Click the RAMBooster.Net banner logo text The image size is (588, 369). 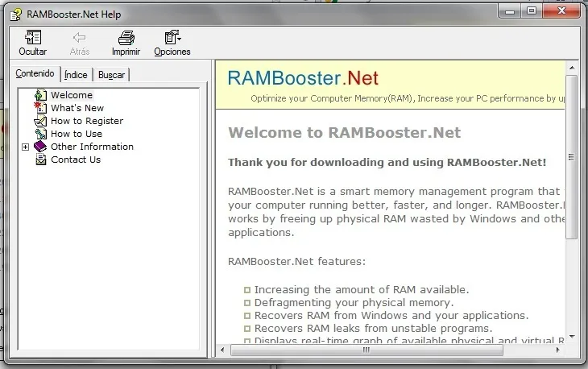[x=303, y=78]
